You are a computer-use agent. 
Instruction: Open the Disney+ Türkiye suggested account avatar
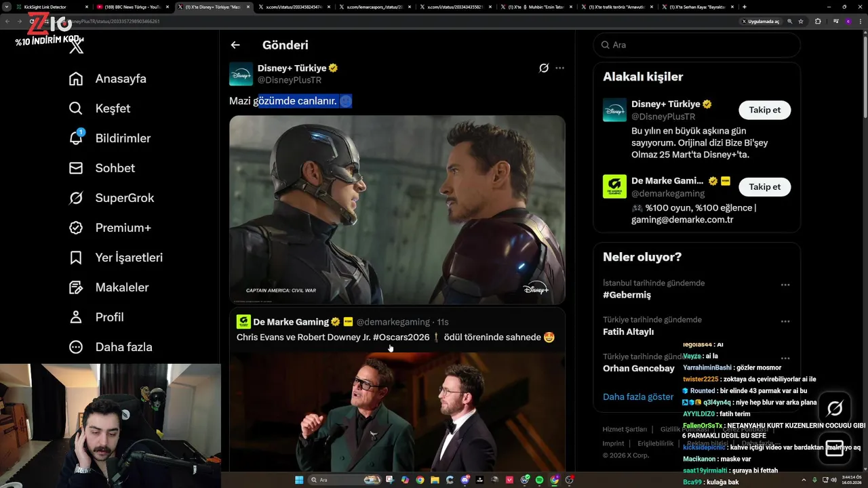click(x=614, y=110)
